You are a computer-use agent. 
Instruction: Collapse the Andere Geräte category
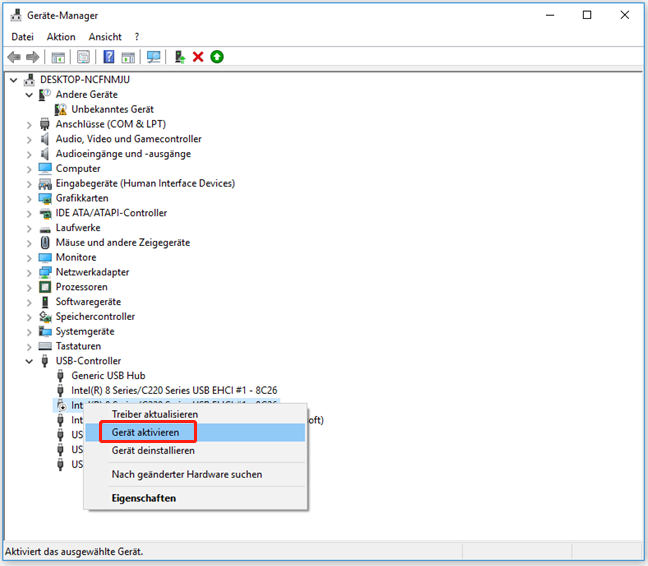pos(29,95)
